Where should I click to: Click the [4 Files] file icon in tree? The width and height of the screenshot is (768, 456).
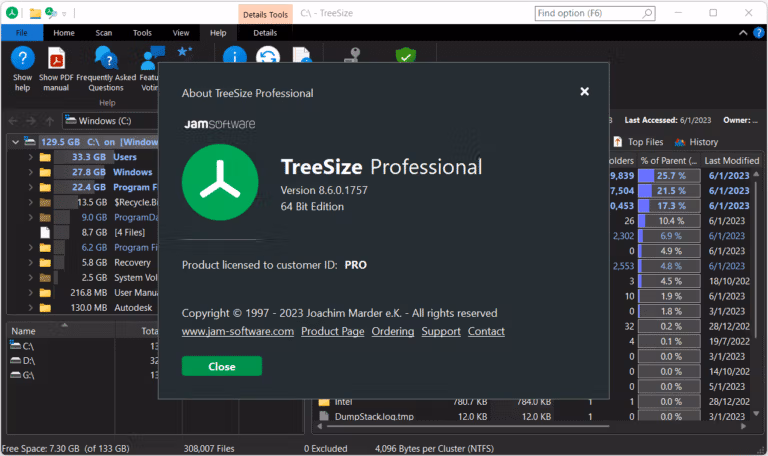point(45,232)
